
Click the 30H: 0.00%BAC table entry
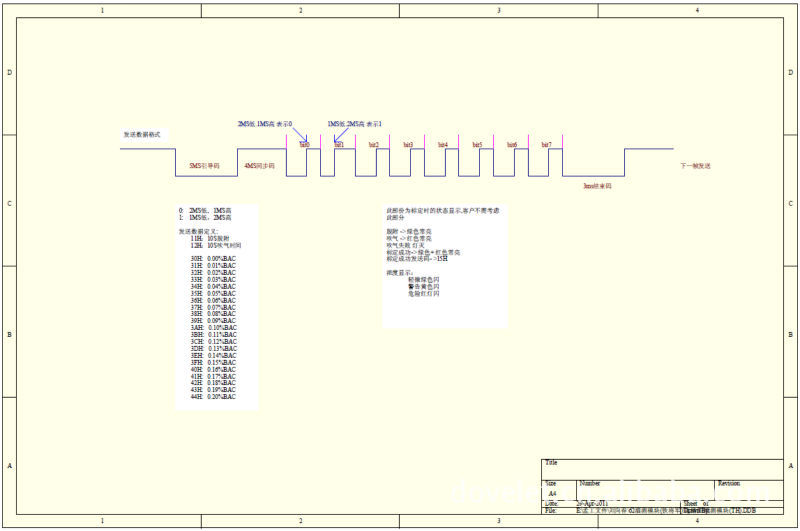213,259
